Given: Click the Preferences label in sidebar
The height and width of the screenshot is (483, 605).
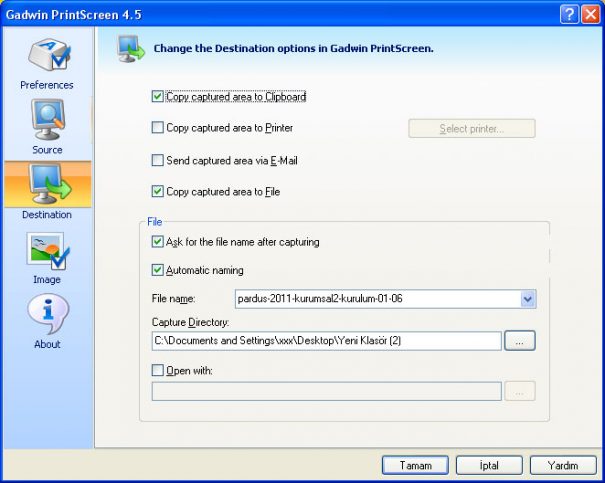Looking at the screenshot, I should tap(47, 85).
